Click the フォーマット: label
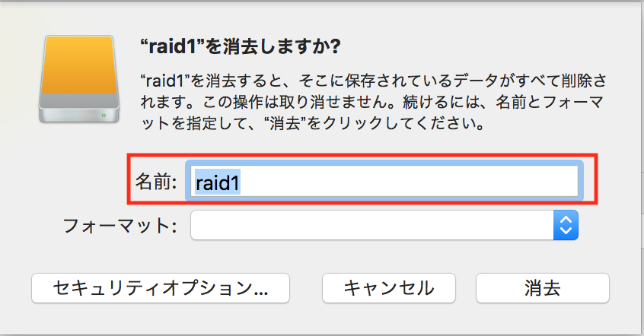 120,226
